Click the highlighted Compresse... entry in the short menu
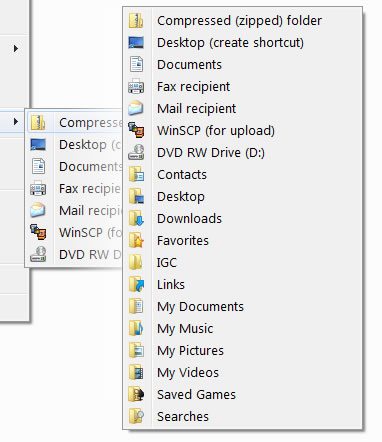This screenshot has width=382, height=442. coord(75,122)
